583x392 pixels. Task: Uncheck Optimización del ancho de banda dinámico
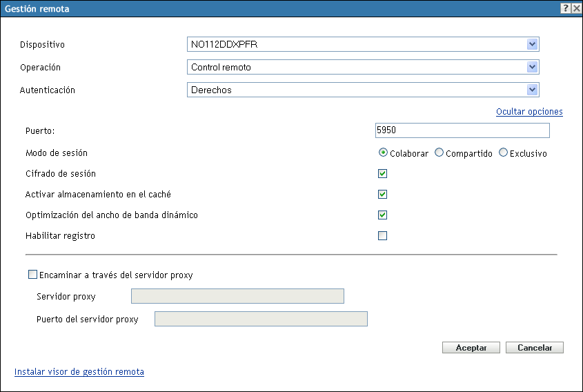383,215
